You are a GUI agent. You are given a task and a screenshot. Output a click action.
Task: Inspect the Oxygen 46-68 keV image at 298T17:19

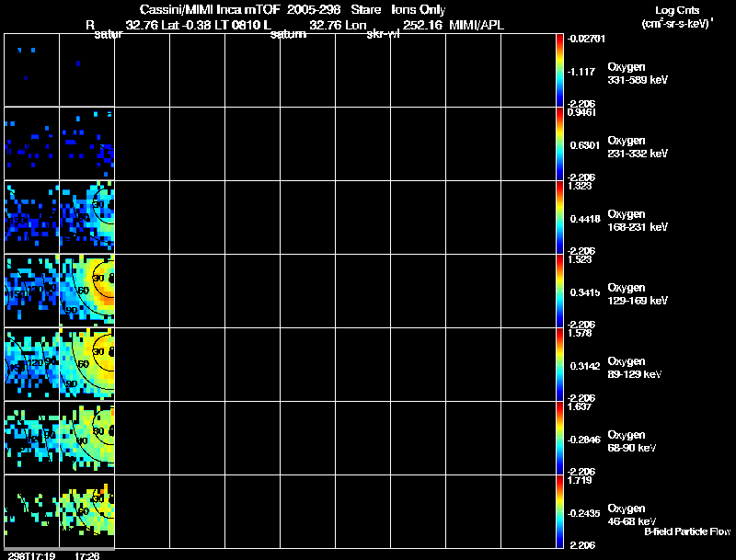tap(32, 511)
